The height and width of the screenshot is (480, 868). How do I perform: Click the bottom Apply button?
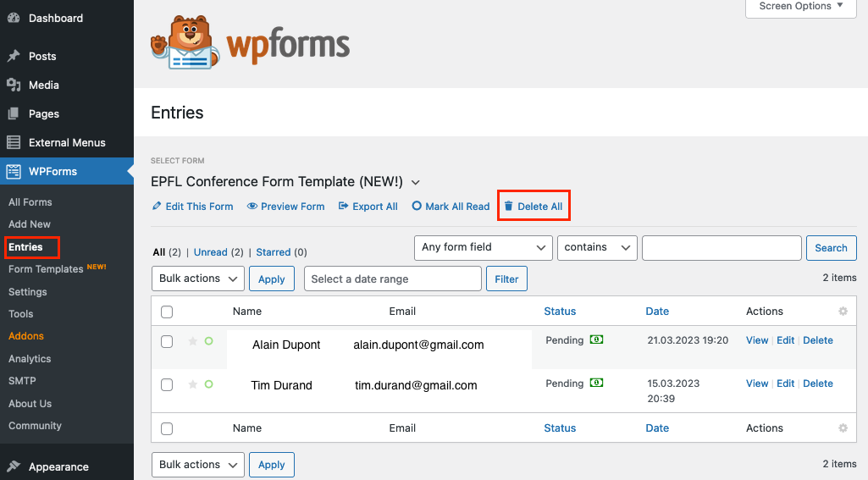point(271,465)
